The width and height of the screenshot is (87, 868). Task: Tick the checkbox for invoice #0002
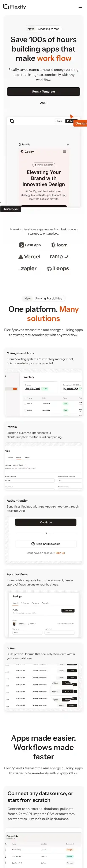coord(25,410)
